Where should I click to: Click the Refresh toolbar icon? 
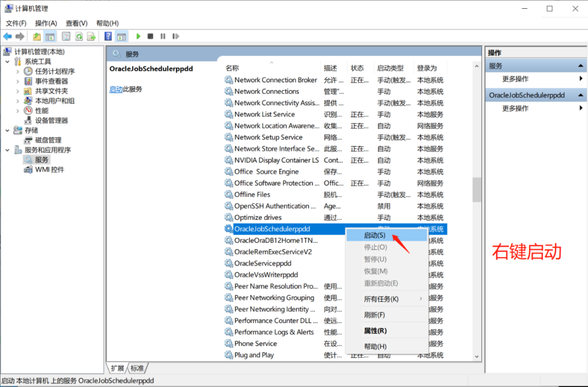79,37
